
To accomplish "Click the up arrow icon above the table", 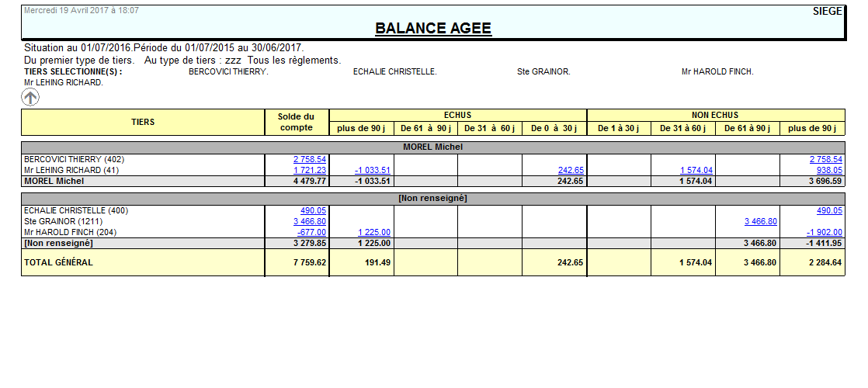I will click(30, 97).
